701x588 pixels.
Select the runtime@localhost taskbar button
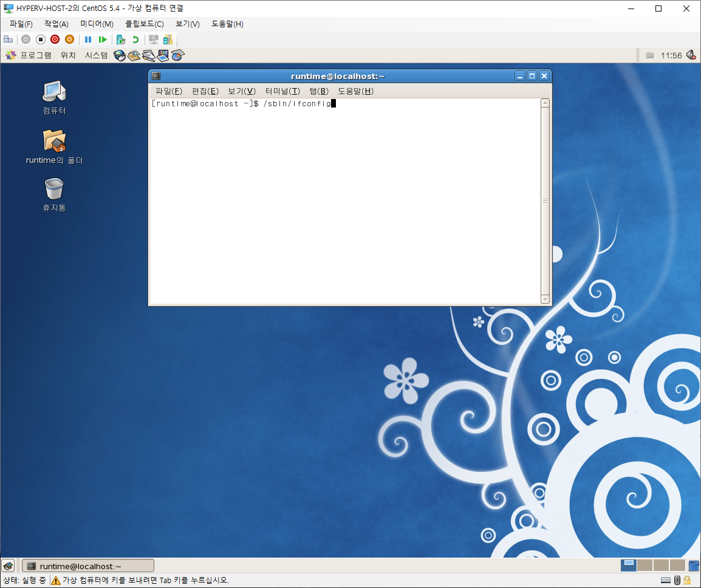pyautogui.click(x=87, y=566)
